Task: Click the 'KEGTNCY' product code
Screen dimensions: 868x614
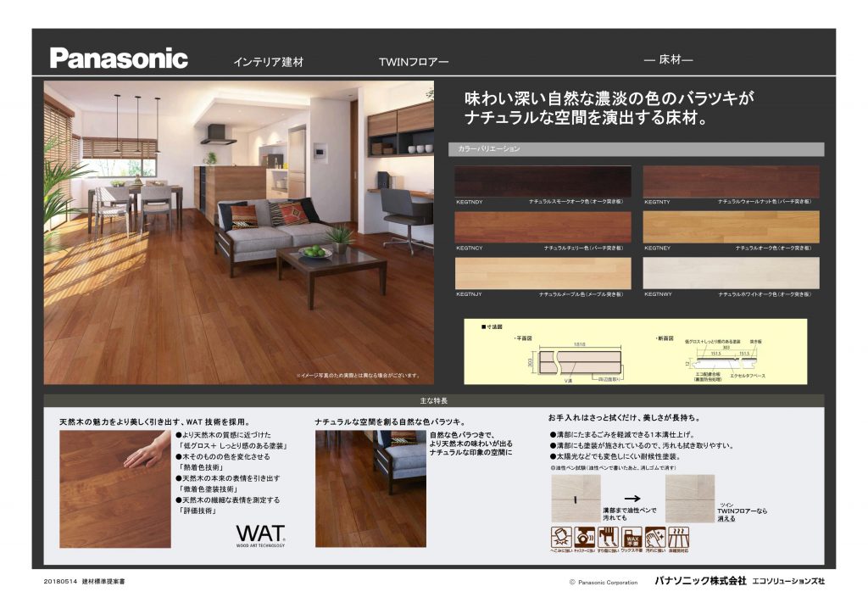Action: pyautogui.click(x=470, y=248)
